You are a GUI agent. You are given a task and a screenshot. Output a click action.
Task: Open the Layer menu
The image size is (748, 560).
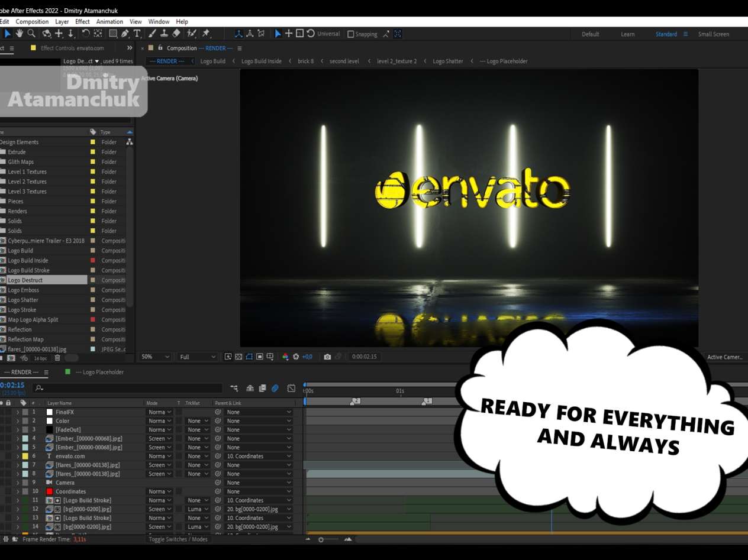62,21
